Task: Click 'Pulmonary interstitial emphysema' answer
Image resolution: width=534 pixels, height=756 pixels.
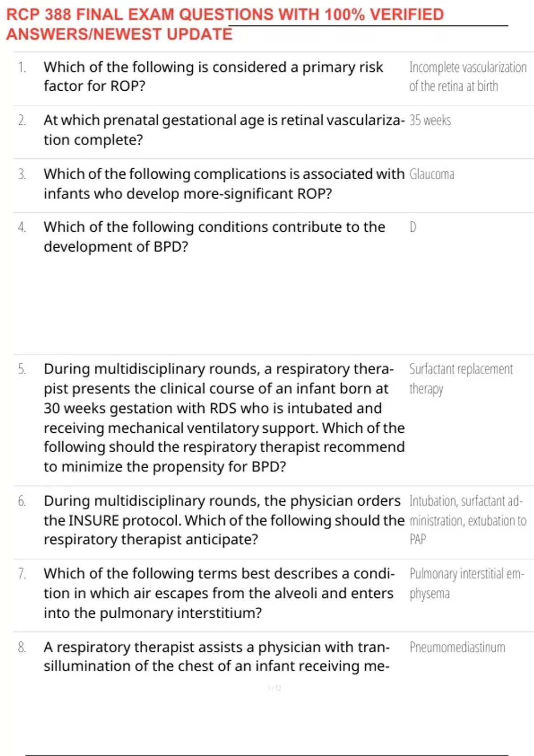Action: click(467, 583)
